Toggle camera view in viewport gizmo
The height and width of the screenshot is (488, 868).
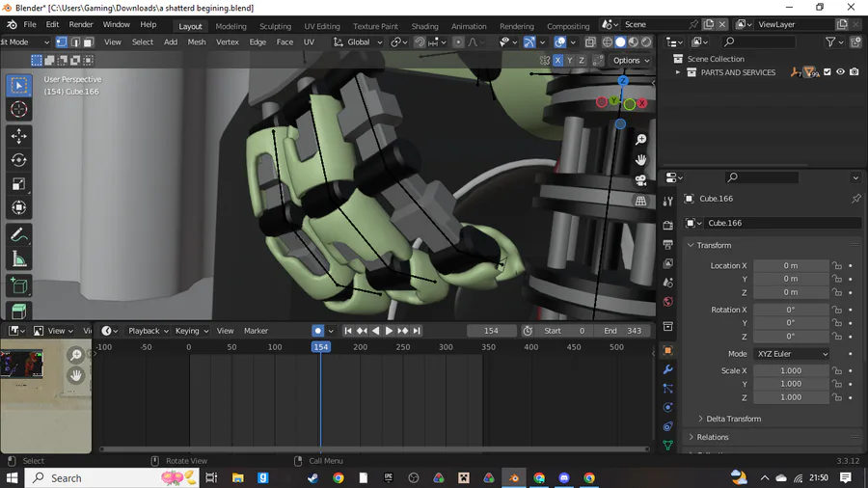coord(640,180)
